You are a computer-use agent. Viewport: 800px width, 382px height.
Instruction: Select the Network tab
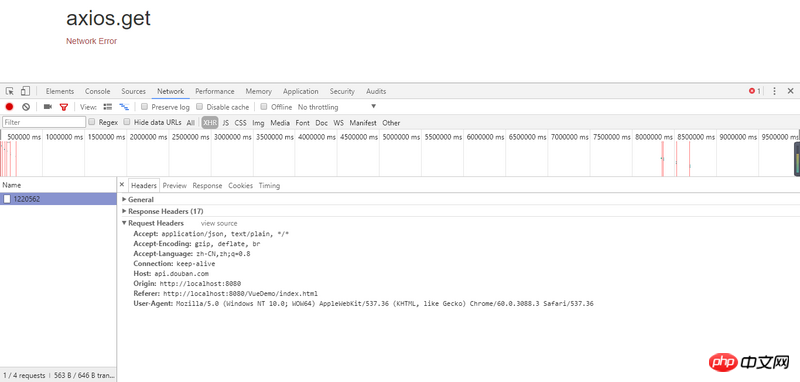coord(170,91)
